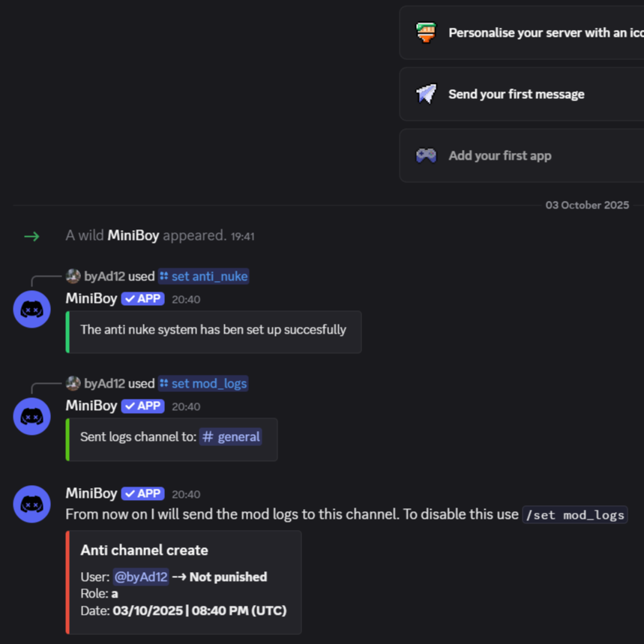Click MiniBoy avatar on mod logs notice
644x644 pixels.
pos(32,505)
